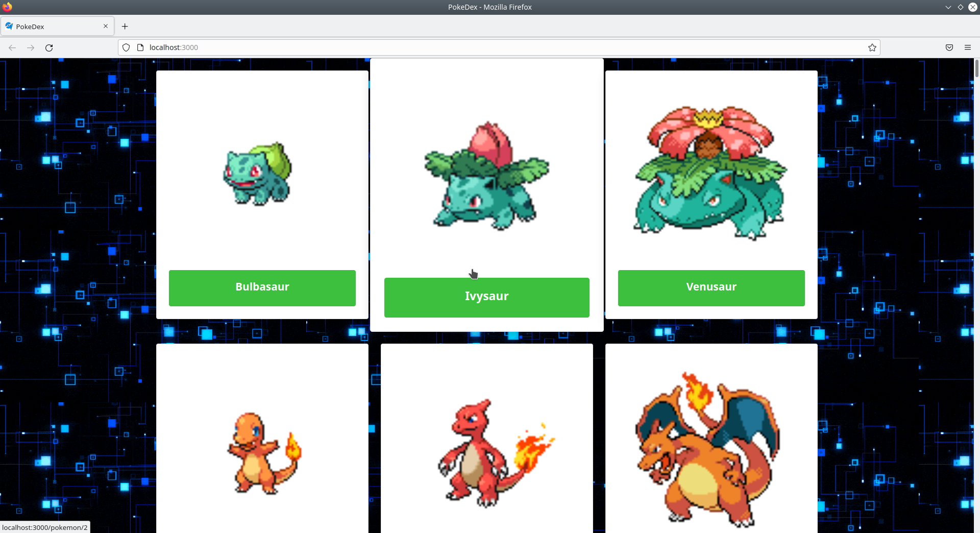Click the browser Back arrow
This screenshot has height=533, width=980.
click(x=12, y=47)
